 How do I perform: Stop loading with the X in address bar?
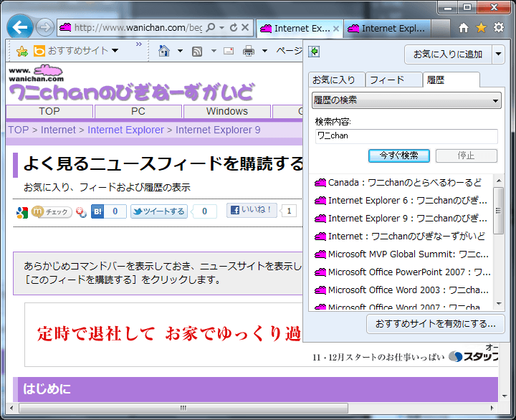pyautogui.click(x=245, y=27)
